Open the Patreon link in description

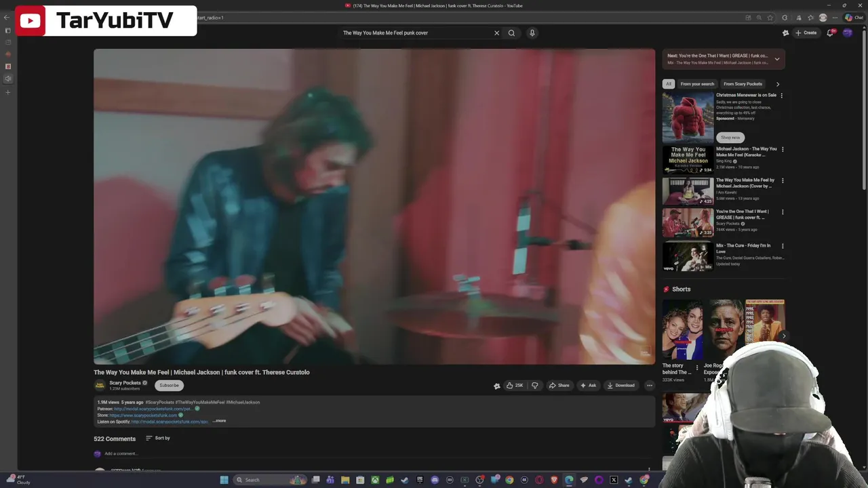(x=153, y=409)
